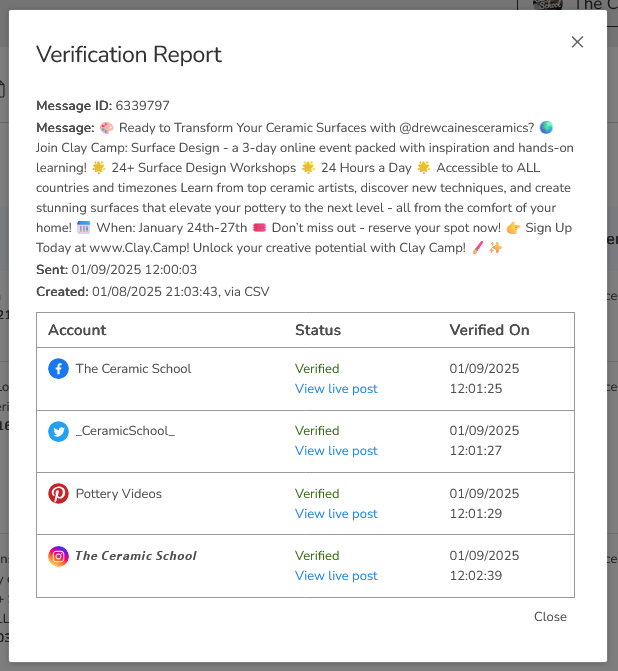
Task: Click the verified time 12:01:25
Action: (x=475, y=389)
